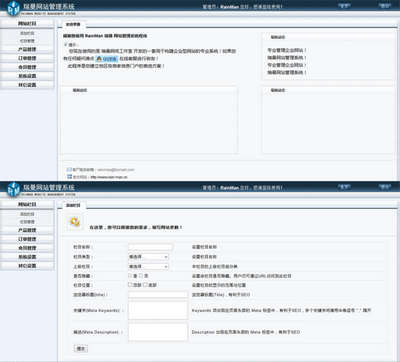Click the small tip icon beside 提示
Image resolution: width=400 pixels, height=362 pixels.
point(66,44)
